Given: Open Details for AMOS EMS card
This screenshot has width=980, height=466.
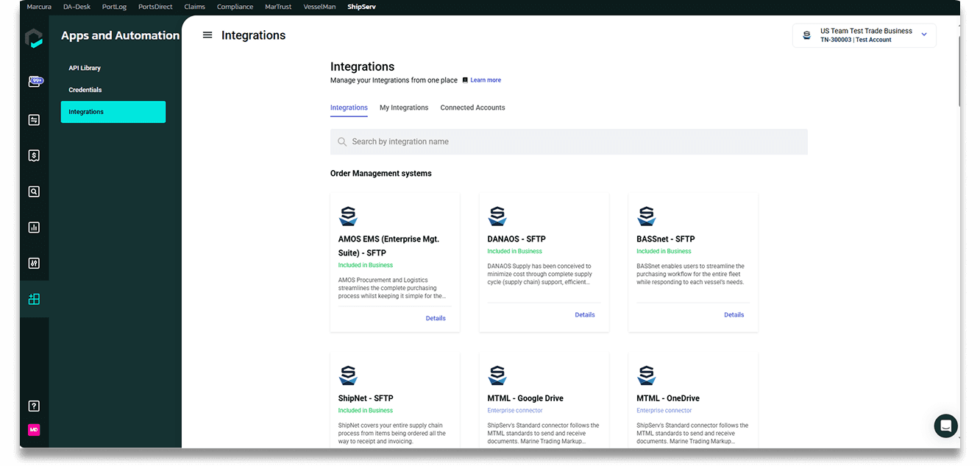Looking at the screenshot, I should [436, 319].
